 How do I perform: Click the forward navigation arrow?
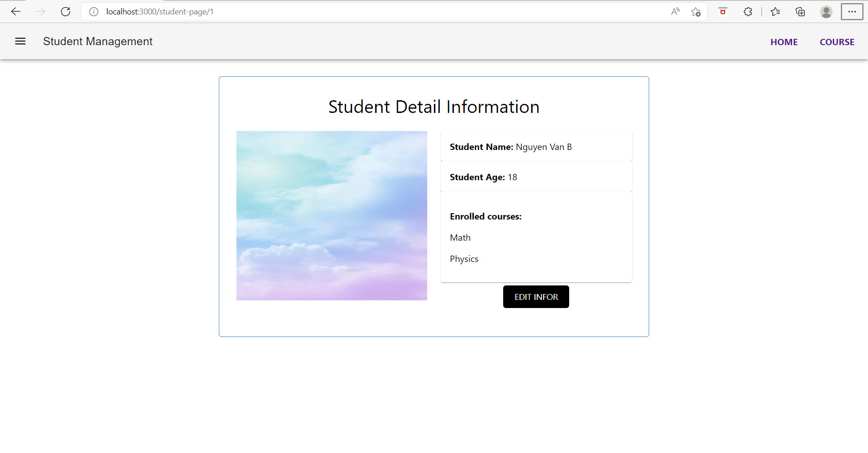point(41,12)
